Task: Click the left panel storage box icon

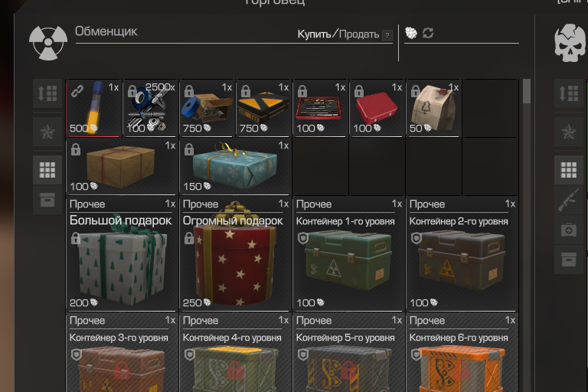Action: point(47,200)
